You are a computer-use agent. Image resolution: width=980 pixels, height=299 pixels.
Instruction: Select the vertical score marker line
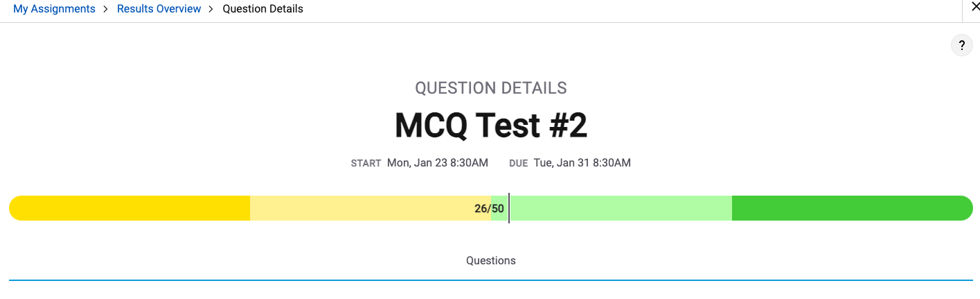(x=509, y=208)
